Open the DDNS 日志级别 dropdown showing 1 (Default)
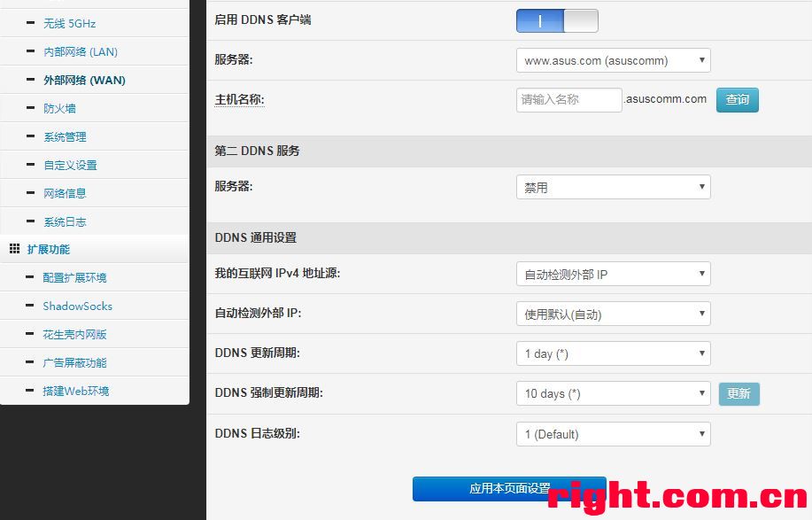Viewport: 812px width, 520px height. (x=613, y=434)
